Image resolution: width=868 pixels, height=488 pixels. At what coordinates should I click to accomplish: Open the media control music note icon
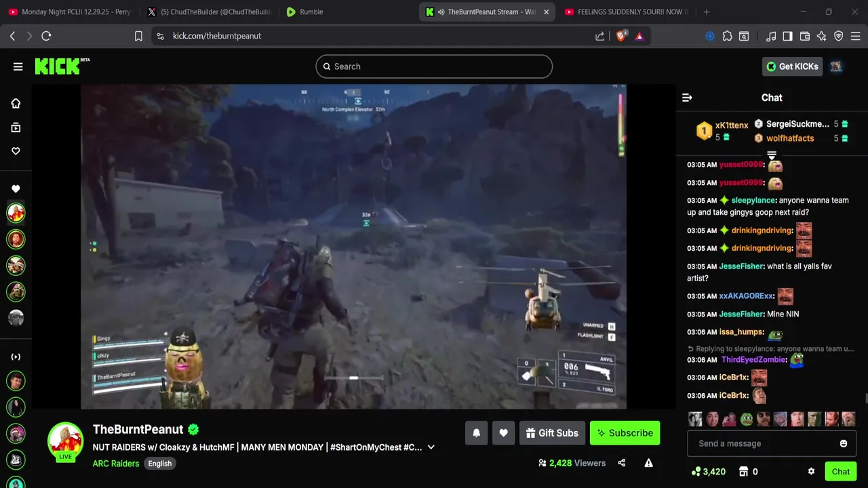[771, 36]
